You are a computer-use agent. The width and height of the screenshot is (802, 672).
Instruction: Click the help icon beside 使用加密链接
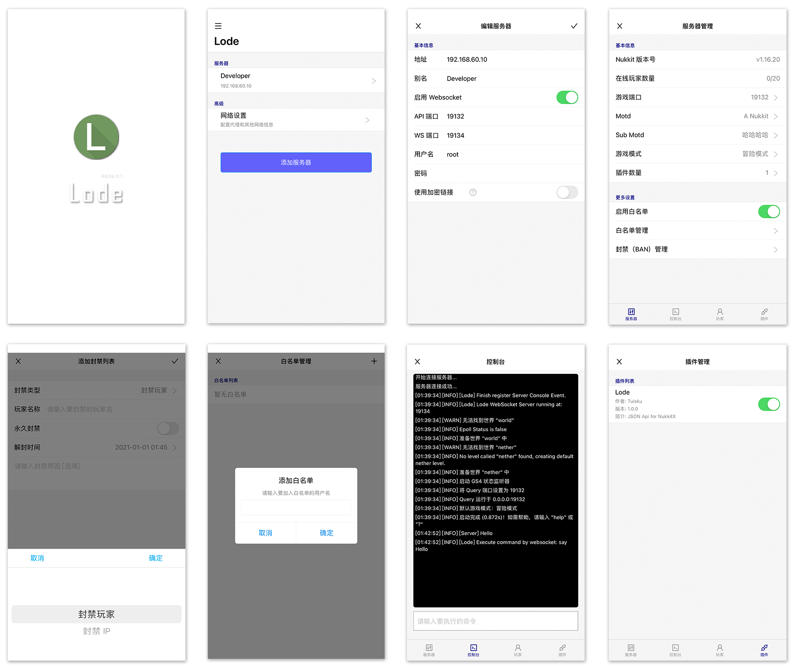tap(473, 192)
